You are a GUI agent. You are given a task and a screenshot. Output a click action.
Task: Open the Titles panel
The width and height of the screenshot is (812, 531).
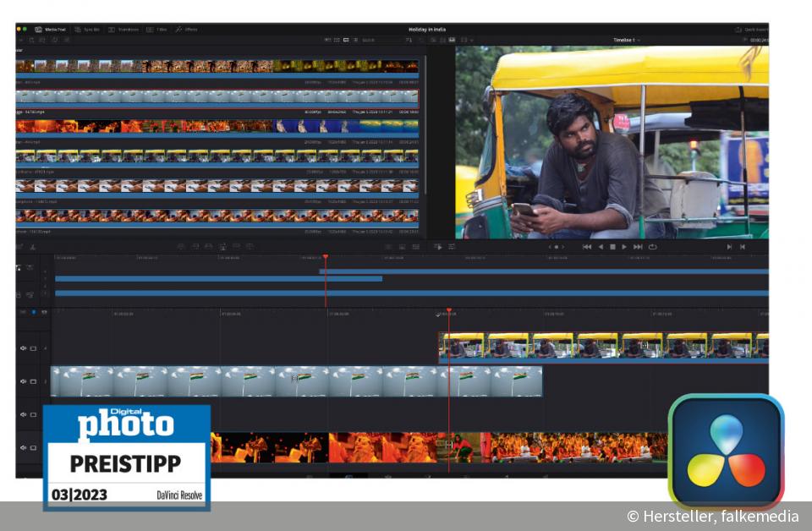coord(156,29)
